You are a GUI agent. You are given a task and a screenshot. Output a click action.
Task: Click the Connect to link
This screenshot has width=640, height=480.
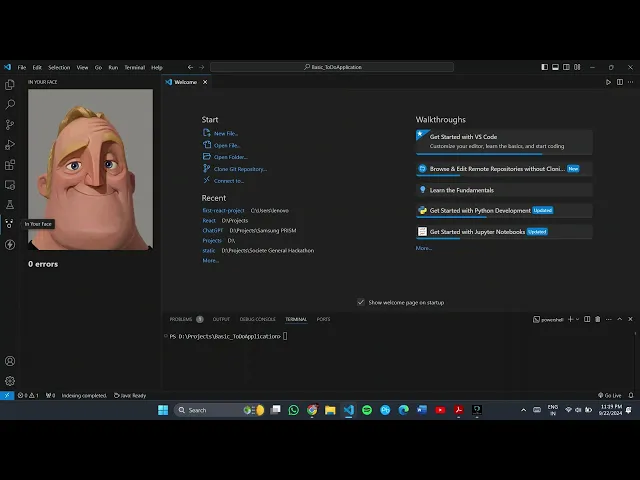click(x=229, y=181)
